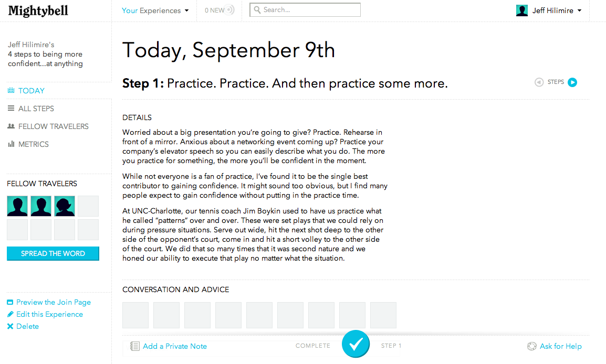Click the Add a Private Note link
Screen dimensions: 606x364
coord(175,346)
